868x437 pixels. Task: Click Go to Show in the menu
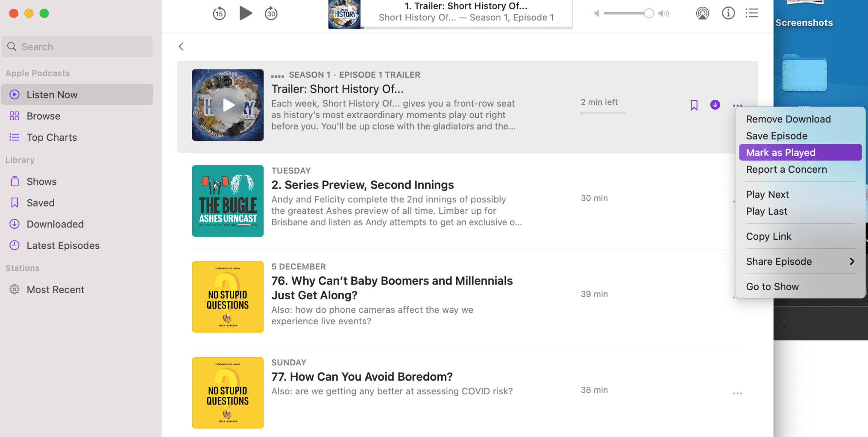[x=772, y=286]
